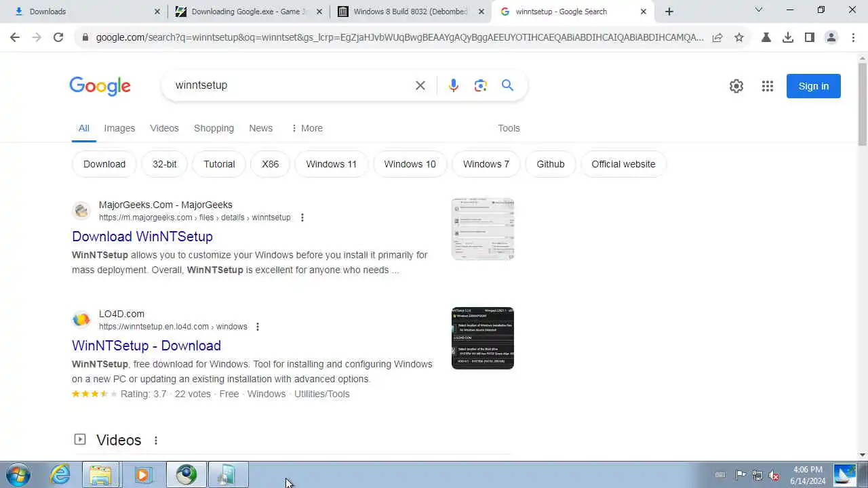Click the LO4D result thumbnail
The image size is (868, 488).
(483, 338)
